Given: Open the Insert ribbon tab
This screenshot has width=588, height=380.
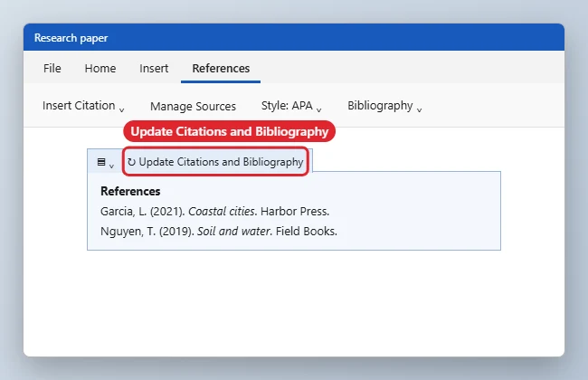Looking at the screenshot, I should tap(154, 68).
